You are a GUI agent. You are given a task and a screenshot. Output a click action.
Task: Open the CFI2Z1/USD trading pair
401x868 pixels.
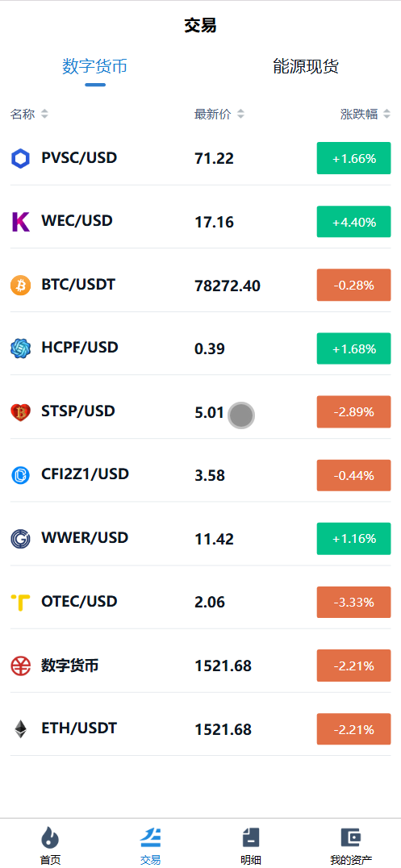200,475
